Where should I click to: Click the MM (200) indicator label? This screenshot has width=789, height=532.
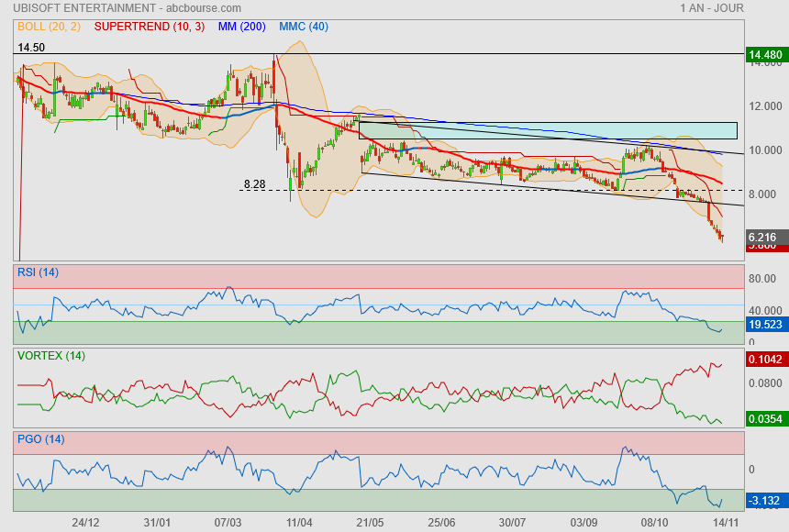coord(241,27)
